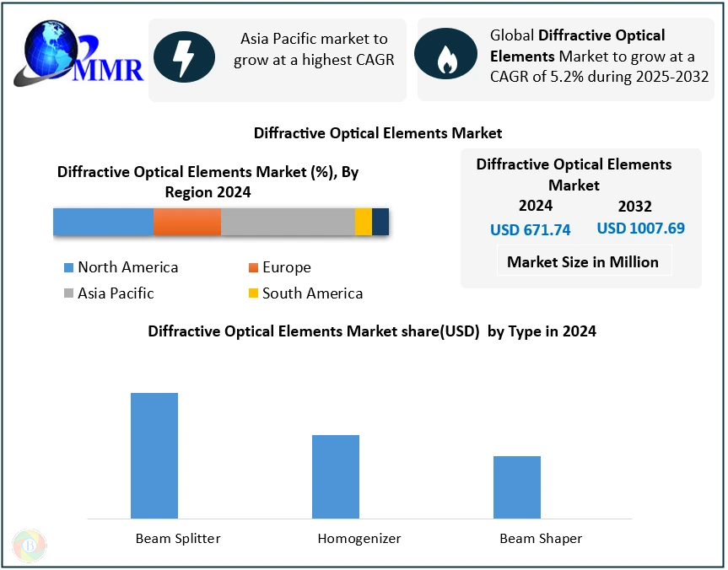Click the Beam Shaper bar in chart
The width and height of the screenshot is (728, 570).
coord(517,487)
